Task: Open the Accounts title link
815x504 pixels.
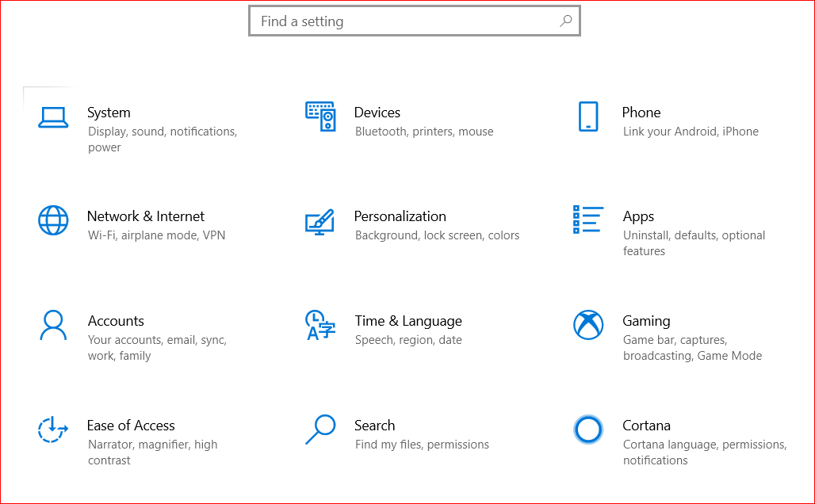Action: (116, 321)
